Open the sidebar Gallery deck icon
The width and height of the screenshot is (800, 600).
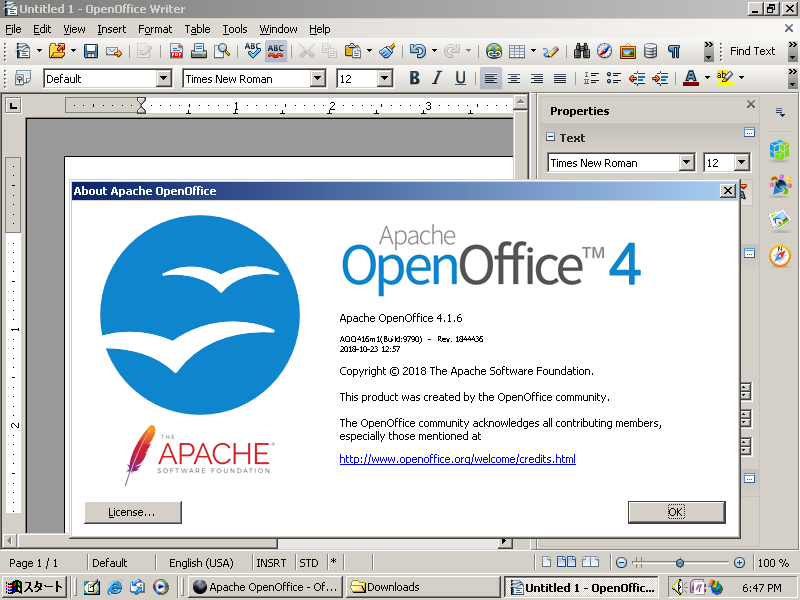780,220
